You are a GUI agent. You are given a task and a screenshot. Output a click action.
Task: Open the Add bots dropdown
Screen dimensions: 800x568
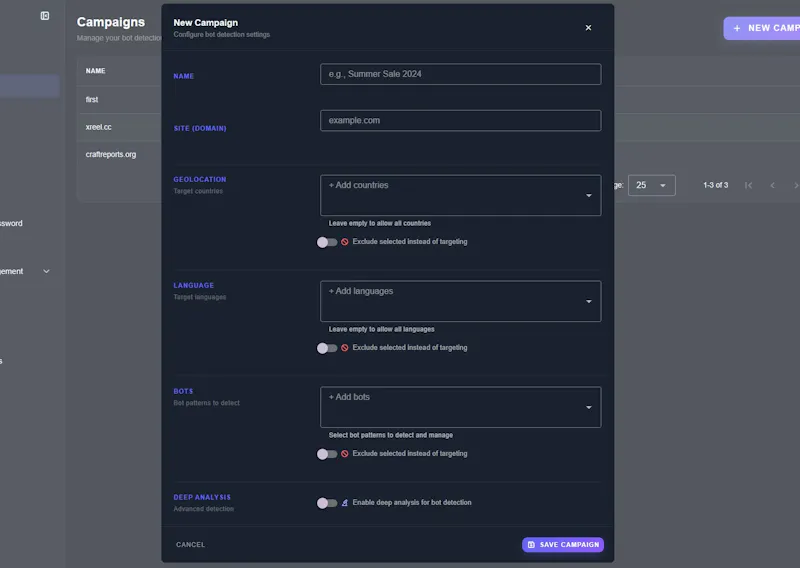[460, 407]
